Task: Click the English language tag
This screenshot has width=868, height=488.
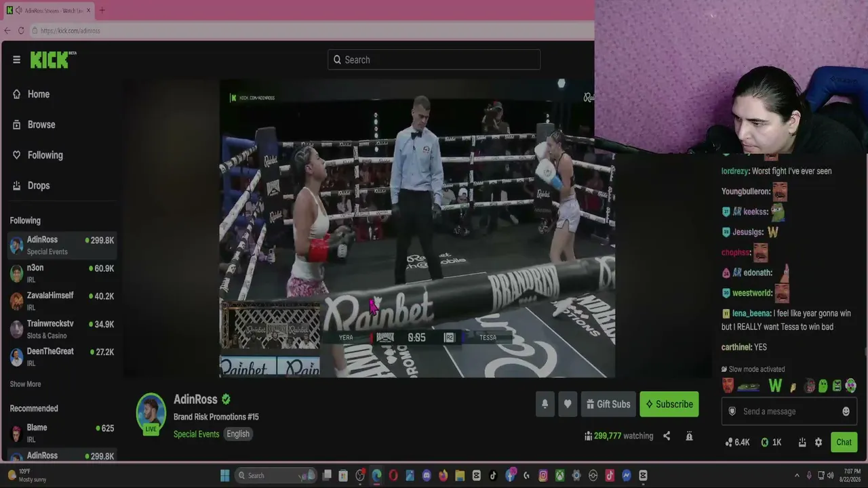Action: coord(238,434)
